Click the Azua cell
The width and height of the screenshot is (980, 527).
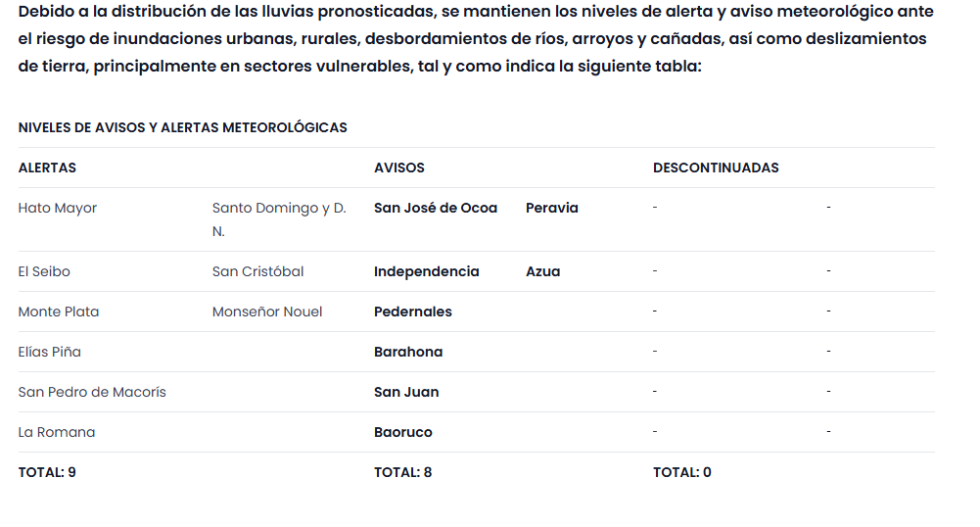[x=543, y=271]
